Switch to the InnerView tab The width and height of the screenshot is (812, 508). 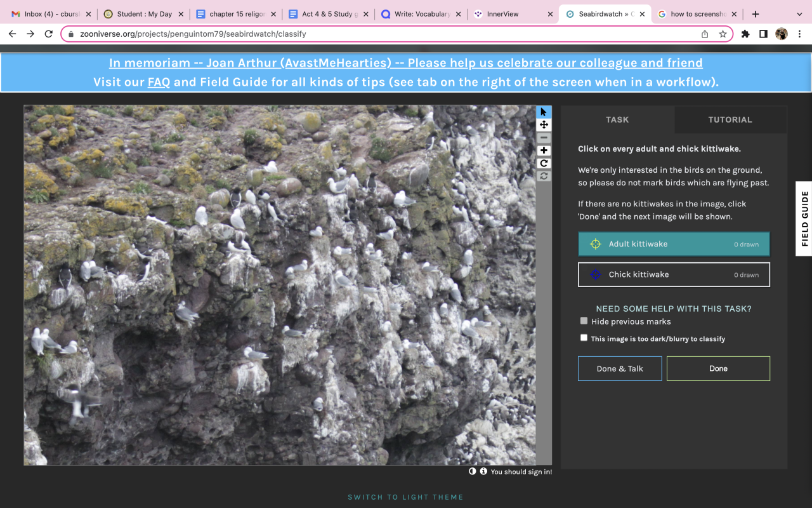[513, 14]
